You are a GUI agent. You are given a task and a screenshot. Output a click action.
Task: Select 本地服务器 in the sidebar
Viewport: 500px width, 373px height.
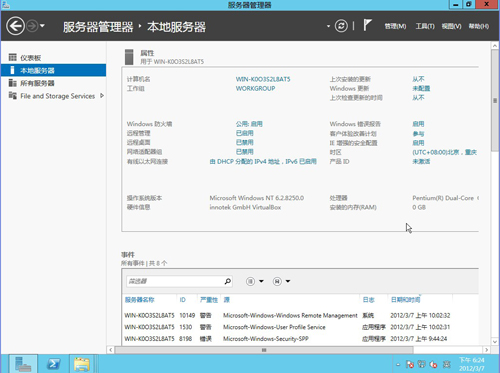click(x=53, y=70)
